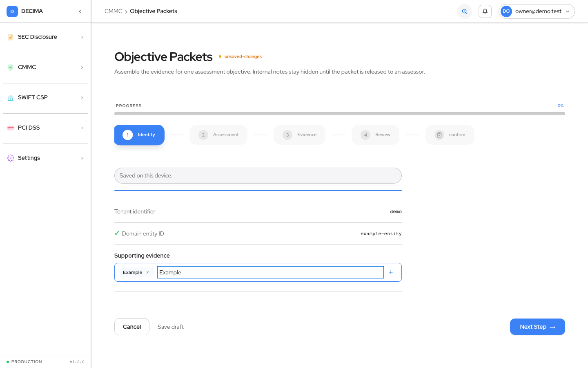This screenshot has height=368, width=588.
Task: Open owner@demo.test account dropdown
Action: tap(537, 11)
